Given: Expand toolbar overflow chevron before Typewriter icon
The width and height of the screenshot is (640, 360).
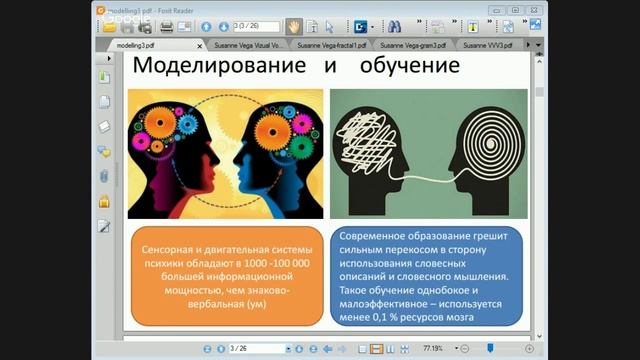Looking at the screenshot, I should 454,21.
